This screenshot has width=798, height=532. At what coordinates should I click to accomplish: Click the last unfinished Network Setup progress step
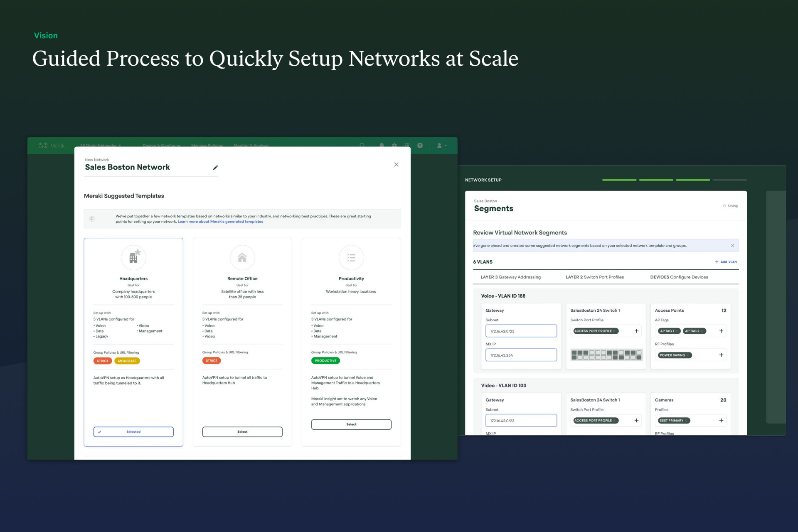click(x=729, y=180)
